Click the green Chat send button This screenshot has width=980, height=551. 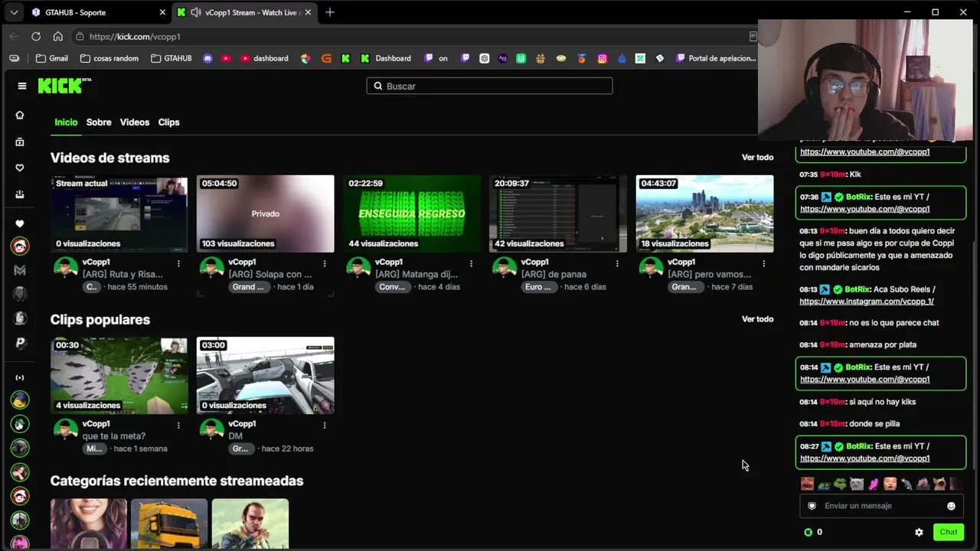coord(949,532)
